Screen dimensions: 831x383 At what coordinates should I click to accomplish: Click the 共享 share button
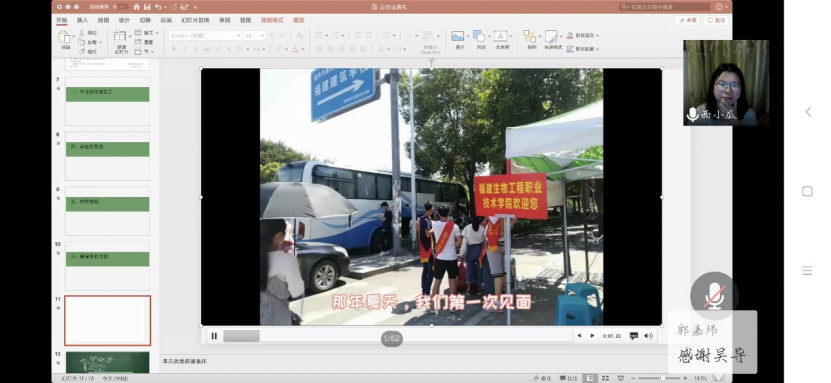(x=688, y=20)
